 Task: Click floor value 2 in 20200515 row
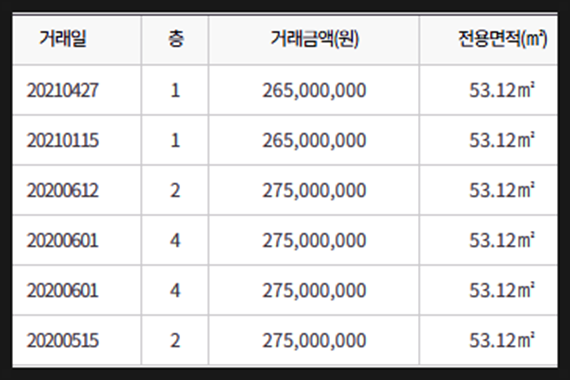pyautogui.click(x=175, y=341)
